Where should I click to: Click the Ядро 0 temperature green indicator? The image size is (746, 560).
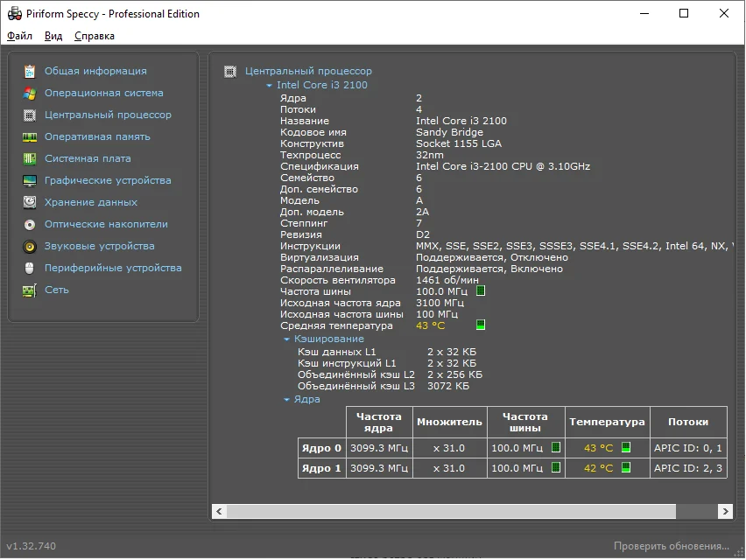coord(626,447)
